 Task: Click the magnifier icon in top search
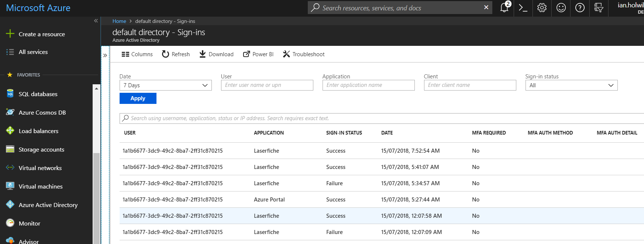pos(315,8)
